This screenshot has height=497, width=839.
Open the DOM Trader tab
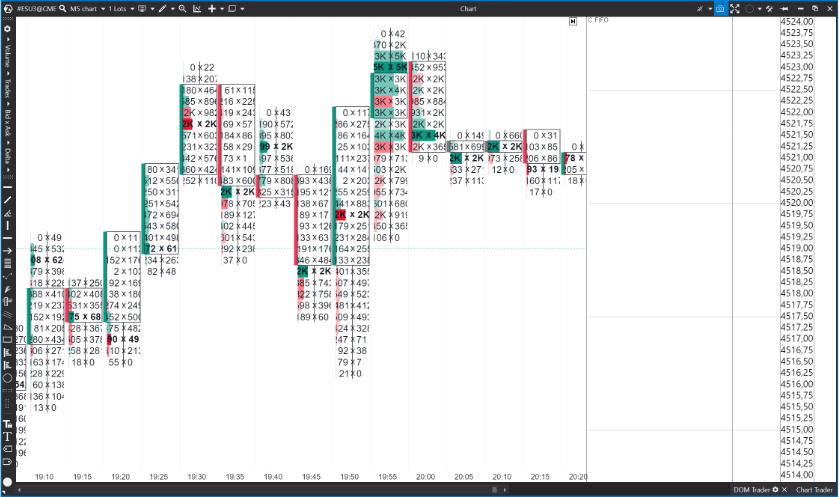pos(751,490)
